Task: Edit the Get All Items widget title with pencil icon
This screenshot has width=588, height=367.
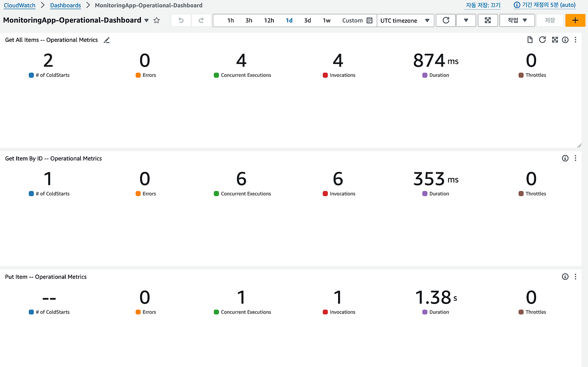Action: pyautogui.click(x=106, y=40)
